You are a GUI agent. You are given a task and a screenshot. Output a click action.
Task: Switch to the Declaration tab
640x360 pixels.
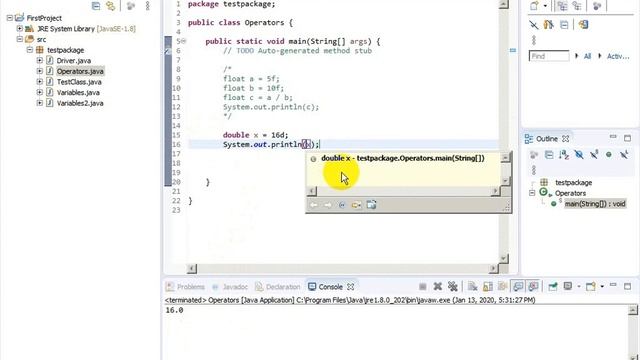coord(278,287)
